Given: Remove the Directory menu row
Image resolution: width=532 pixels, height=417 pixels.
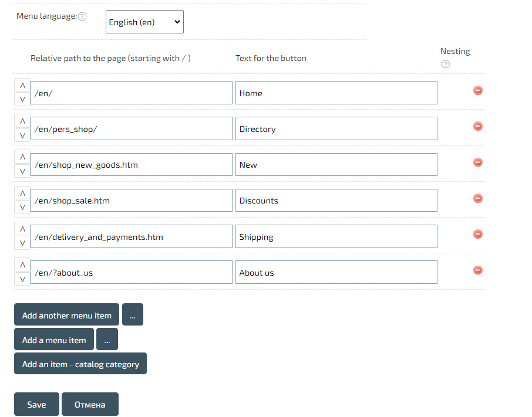Looking at the screenshot, I should click(x=478, y=126).
